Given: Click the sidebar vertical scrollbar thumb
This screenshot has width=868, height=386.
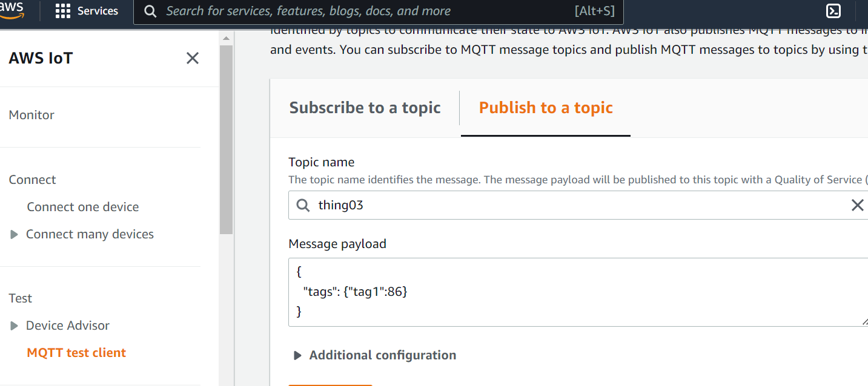Looking at the screenshot, I should pyautogui.click(x=227, y=139).
